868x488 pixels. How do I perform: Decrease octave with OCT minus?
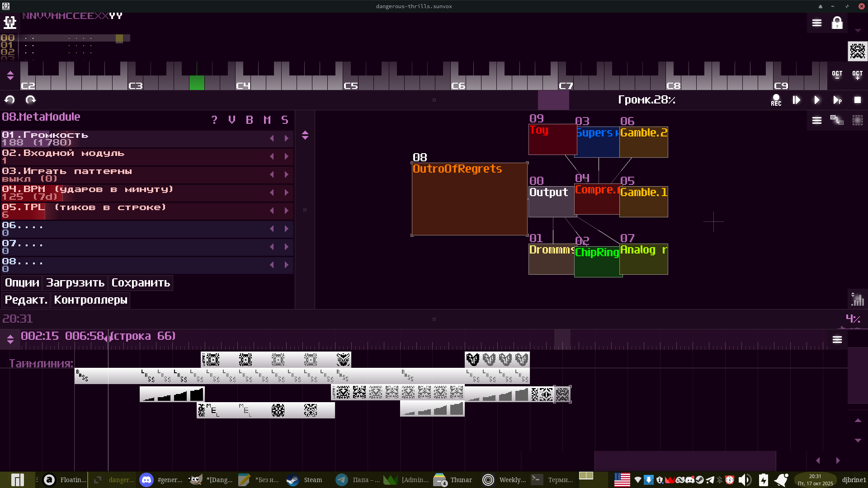coord(837,75)
